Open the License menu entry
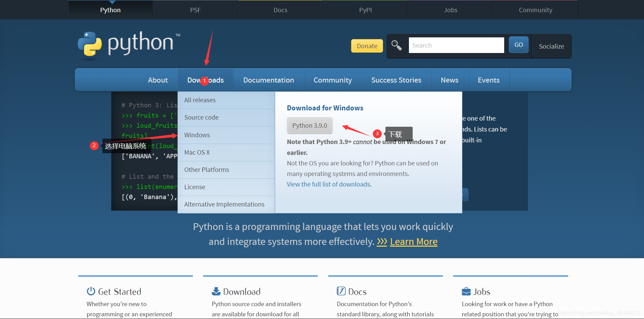Viewport: 644px width, 319px height. point(226,187)
